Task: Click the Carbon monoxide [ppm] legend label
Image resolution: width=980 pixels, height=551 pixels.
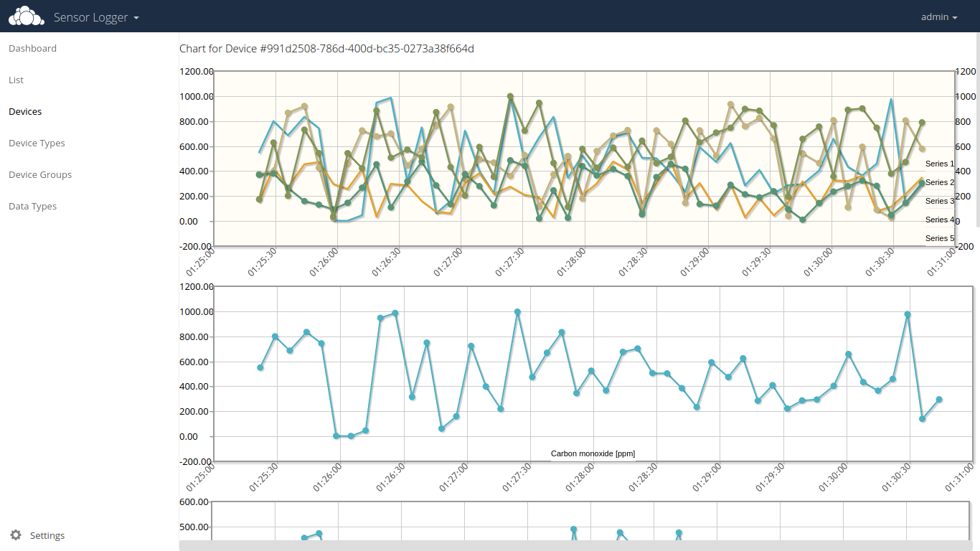Action: 593,453
